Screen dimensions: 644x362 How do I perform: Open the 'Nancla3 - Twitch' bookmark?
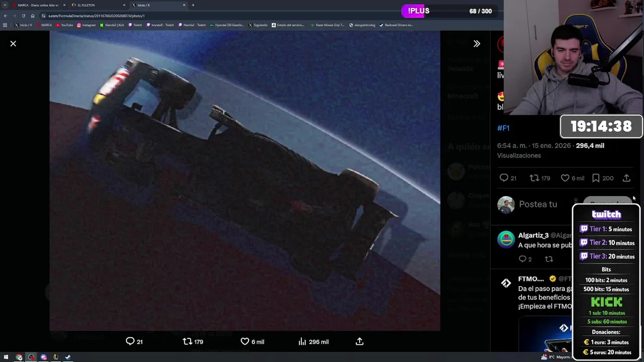pos(192,25)
